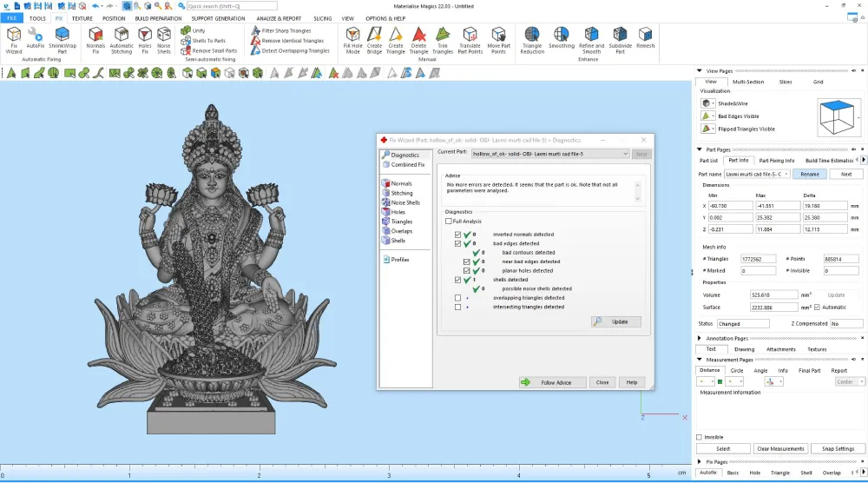Select the Create Bridge tool

point(374,40)
